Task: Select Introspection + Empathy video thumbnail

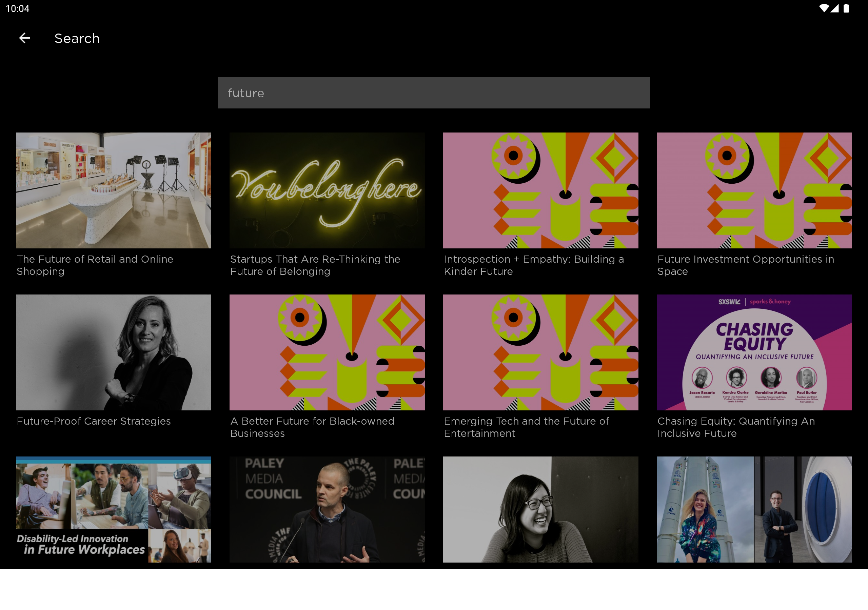Action: 540,190
